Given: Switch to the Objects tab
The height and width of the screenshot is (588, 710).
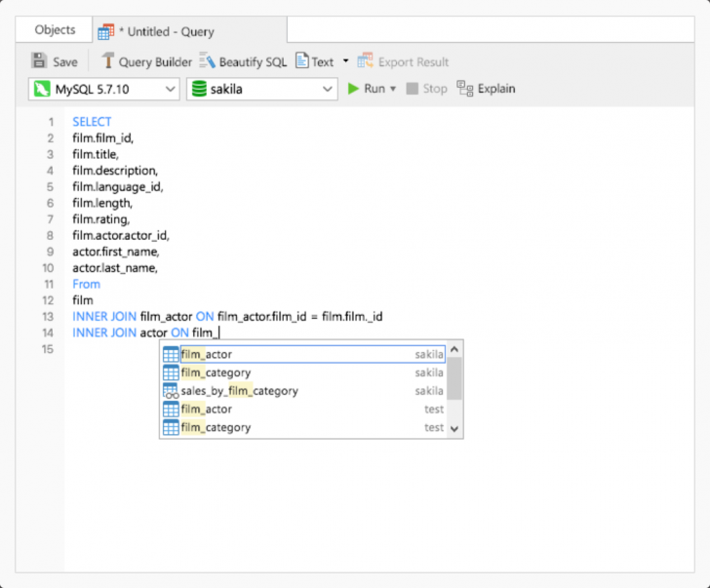Looking at the screenshot, I should tap(55, 30).
